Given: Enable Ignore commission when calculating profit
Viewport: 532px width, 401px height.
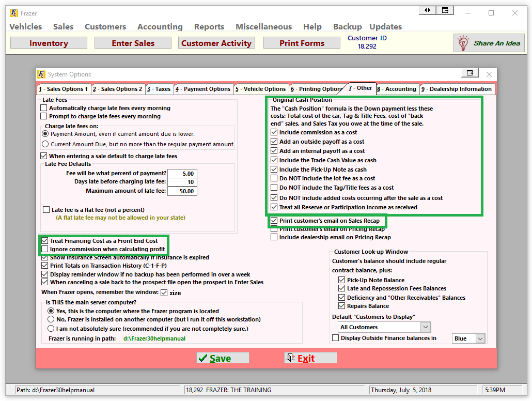Looking at the screenshot, I should pos(45,249).
